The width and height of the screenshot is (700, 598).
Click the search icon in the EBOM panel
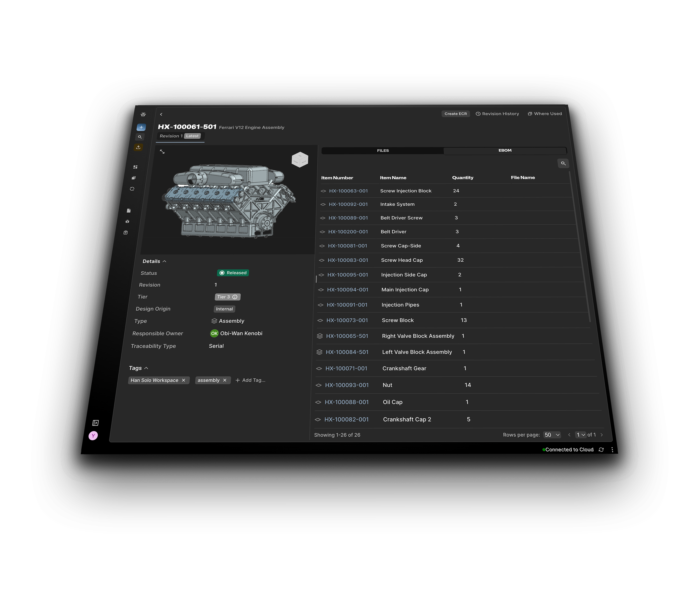(x=563, y=164)
